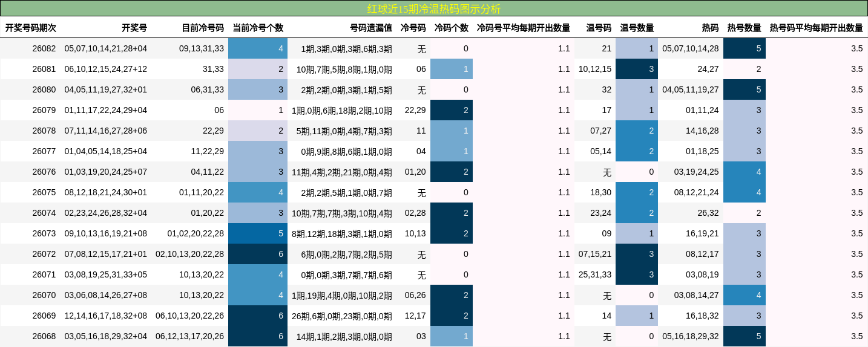This screenshot has width=868, height=347.
Task: Click the 热号数量 column header
Action: pos(745,28)
